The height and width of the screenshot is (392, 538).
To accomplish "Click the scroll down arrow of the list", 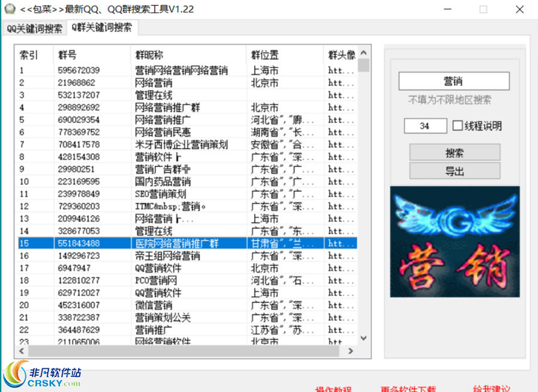I will 363,338.
